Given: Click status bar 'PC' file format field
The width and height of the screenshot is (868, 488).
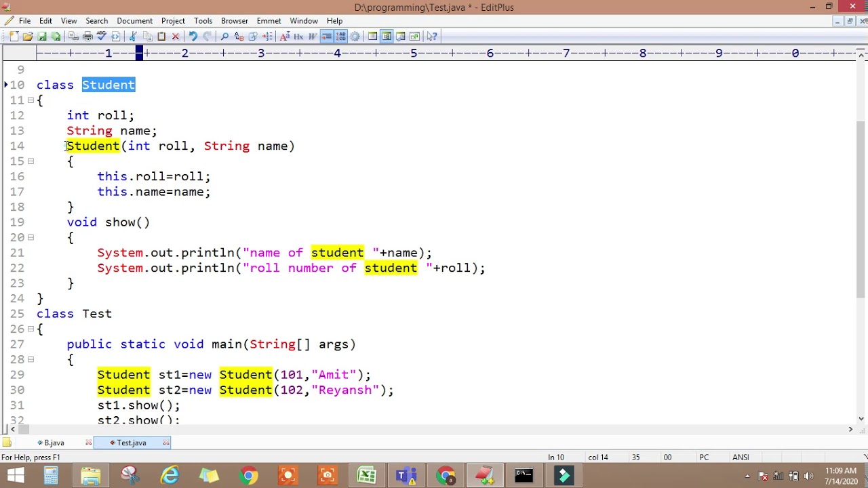Looking at the screenshot, I should (x=704, y=457).
